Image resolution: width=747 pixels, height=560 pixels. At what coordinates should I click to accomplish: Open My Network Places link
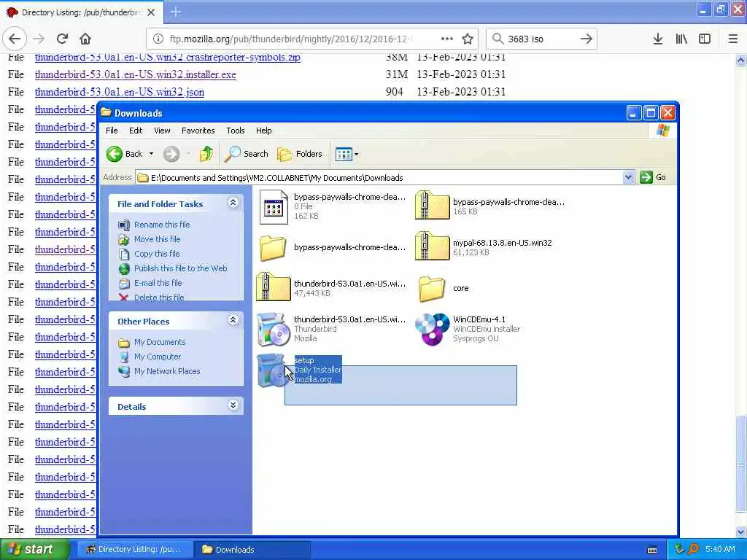[x=167, y=371]
